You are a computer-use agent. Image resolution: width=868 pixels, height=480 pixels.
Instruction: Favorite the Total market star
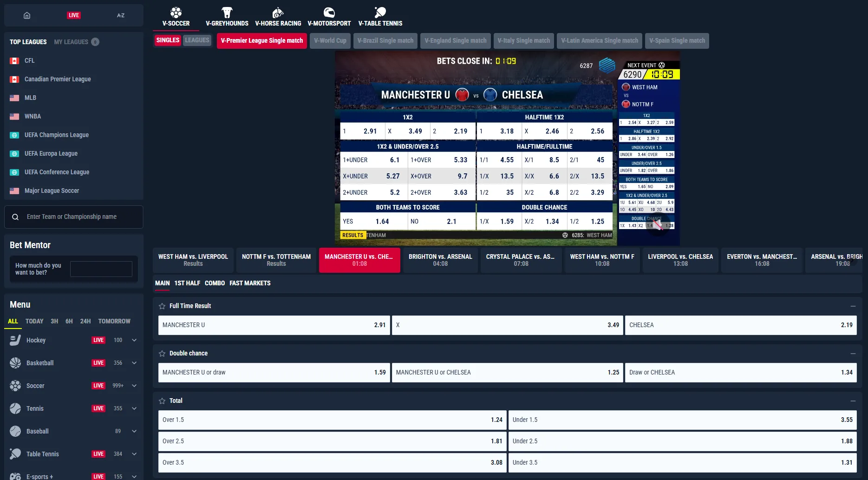click(x=162, y=401)
